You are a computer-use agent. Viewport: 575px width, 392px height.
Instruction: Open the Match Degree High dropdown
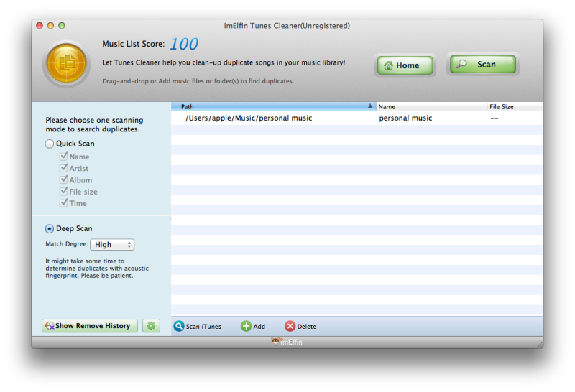coord(112,244)
